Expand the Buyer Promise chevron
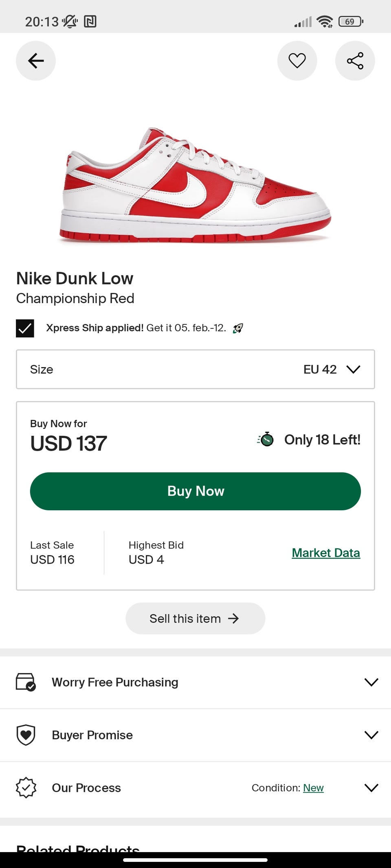Screen dimensions: 391x868 (371, 735)
